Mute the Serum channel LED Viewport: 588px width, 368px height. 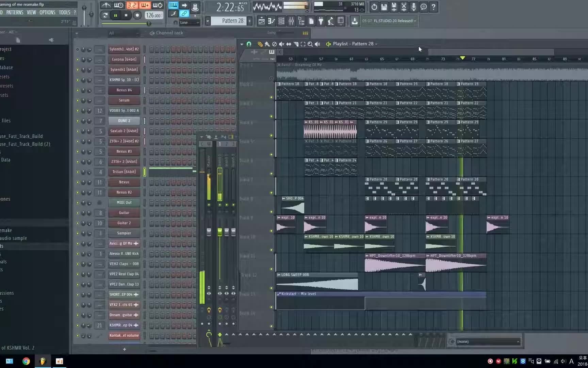click(x=78, y=101)
